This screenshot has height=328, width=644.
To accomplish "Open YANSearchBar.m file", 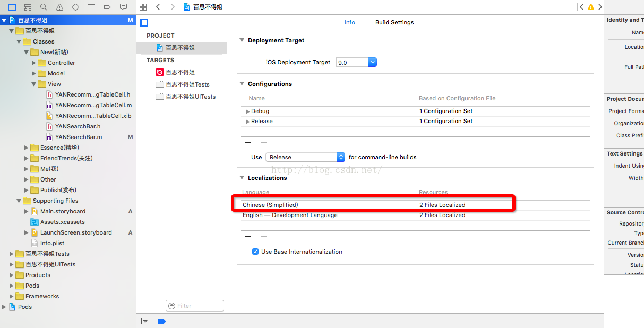I will coord(78,137).
